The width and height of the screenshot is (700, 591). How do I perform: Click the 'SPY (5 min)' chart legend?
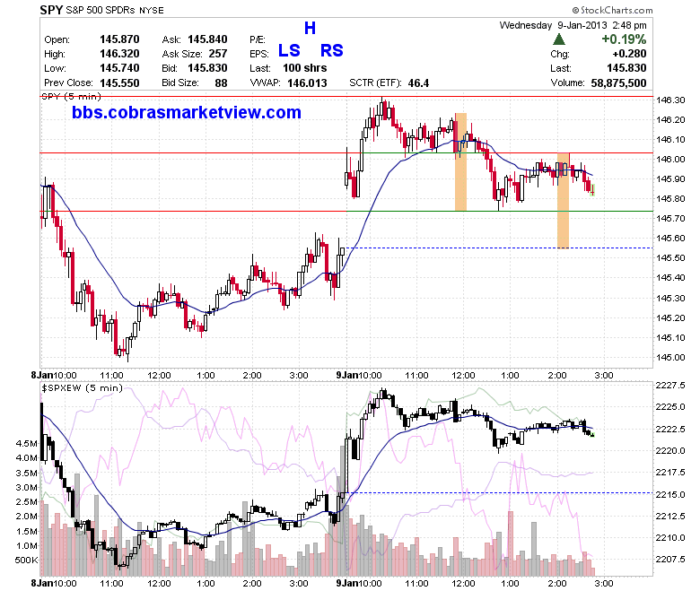tap(72, 96)
